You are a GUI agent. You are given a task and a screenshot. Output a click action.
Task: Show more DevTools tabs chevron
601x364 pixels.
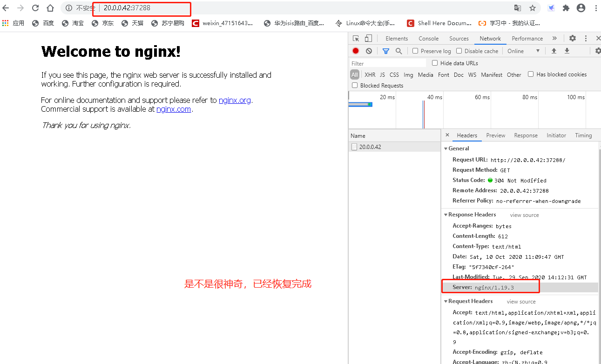pyautogui.click(x=554, y=39)
